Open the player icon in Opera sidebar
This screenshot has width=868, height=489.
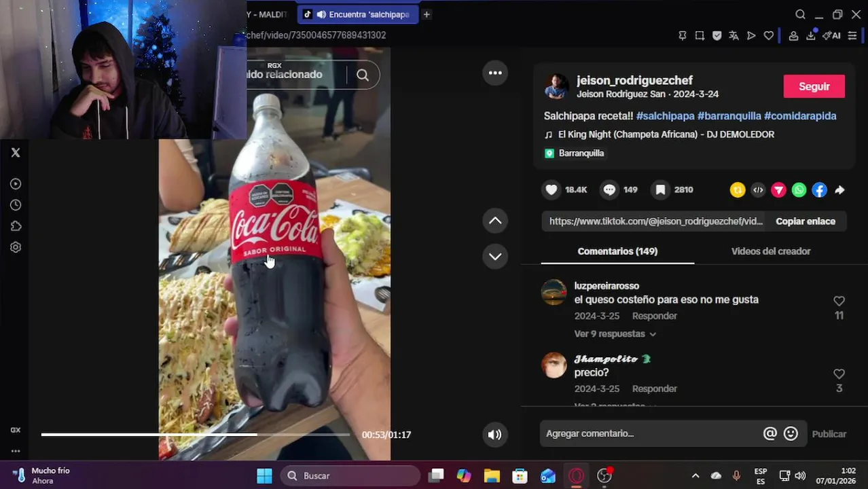[x=16, y=184]
